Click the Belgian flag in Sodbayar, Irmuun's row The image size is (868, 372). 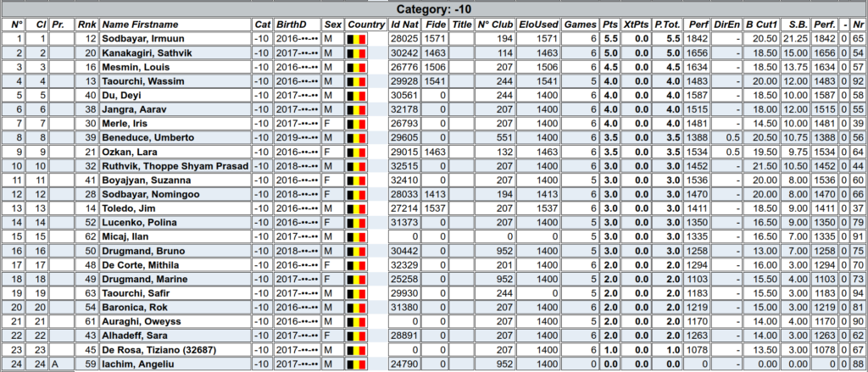click(358, 39)
